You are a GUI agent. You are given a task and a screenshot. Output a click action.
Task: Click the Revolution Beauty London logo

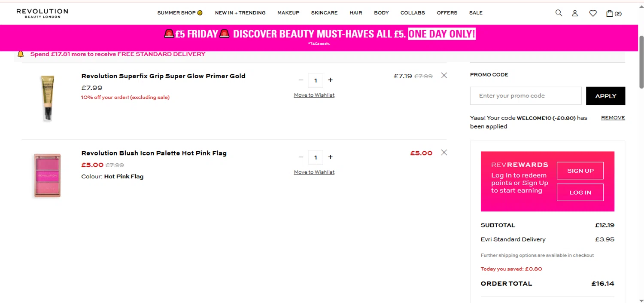[x=42, y=13]
